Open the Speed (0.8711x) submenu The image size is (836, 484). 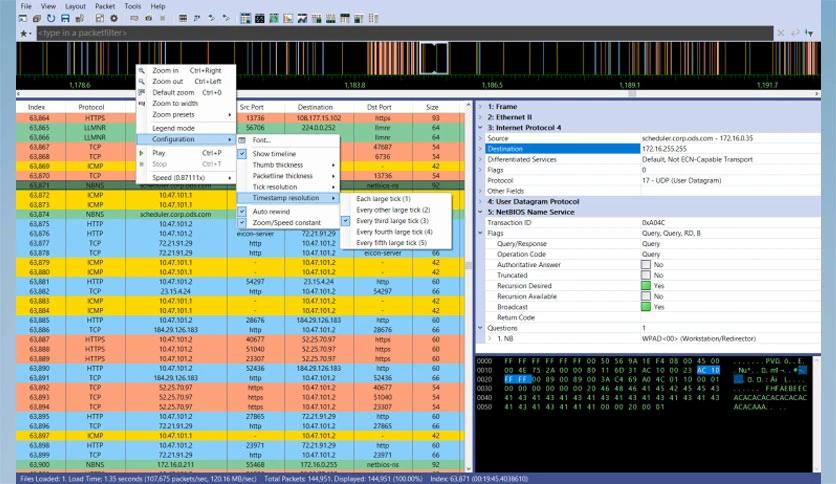tap(186, 178)
